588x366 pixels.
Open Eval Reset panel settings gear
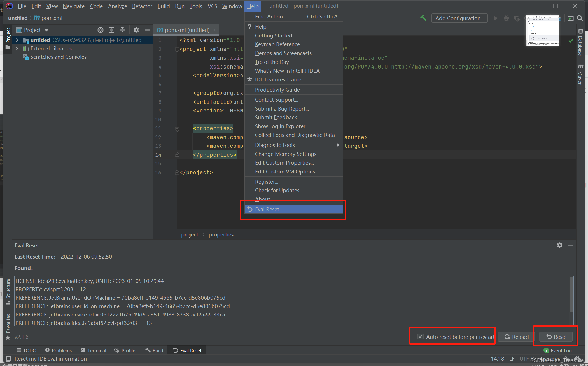coord(560,245)
